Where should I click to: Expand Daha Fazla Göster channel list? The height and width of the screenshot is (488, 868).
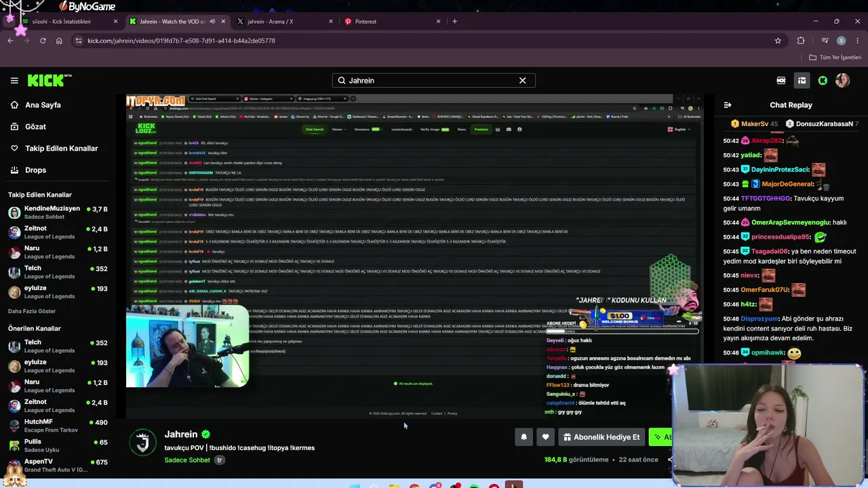(x=32, y=311)
